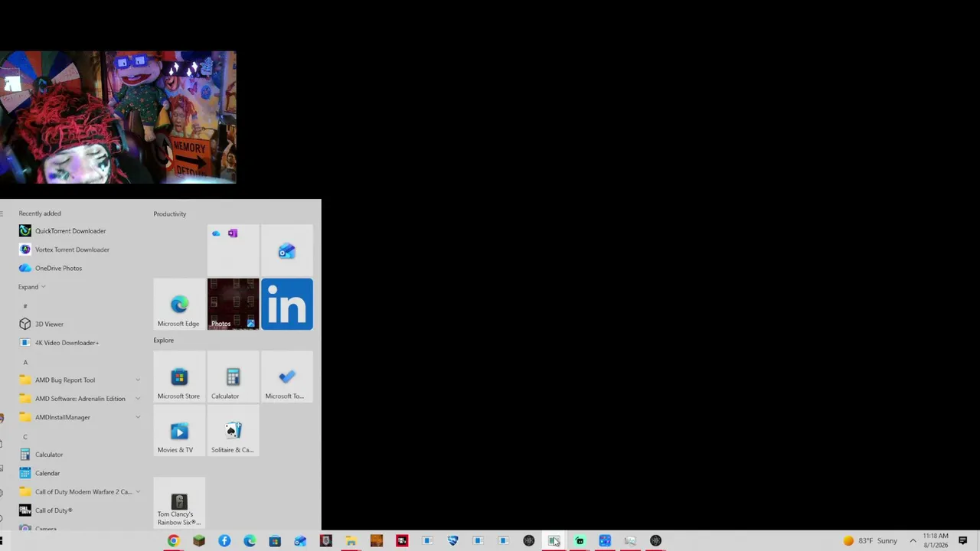980x551 pixels.
Task: Open the Microsoft Edge tile
Action: pos(179,304)
